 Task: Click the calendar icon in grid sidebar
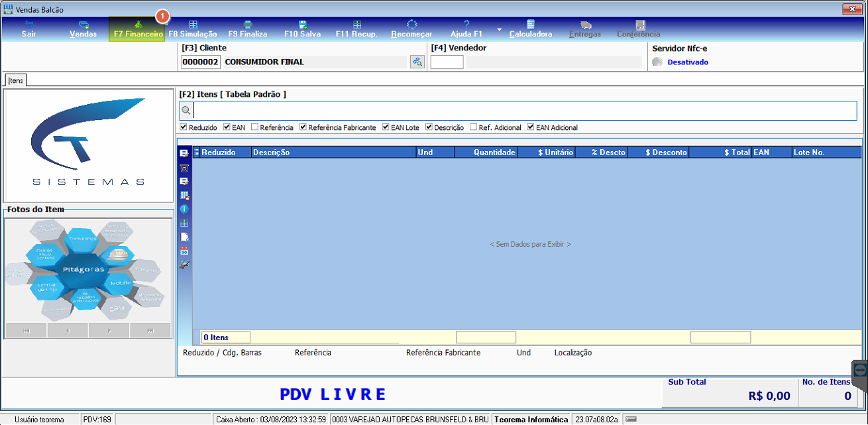click(184, 251)
